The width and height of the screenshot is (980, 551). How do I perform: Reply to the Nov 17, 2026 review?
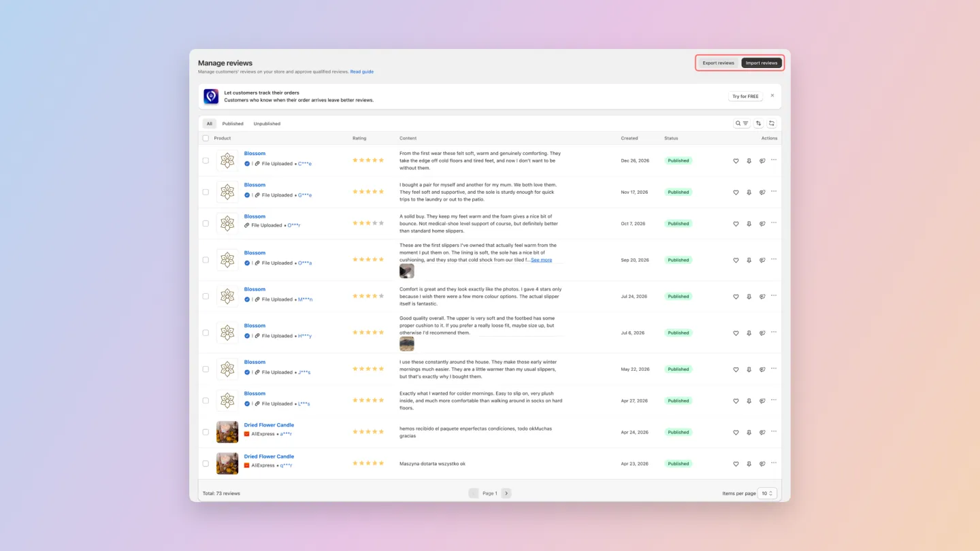(762, 193)
